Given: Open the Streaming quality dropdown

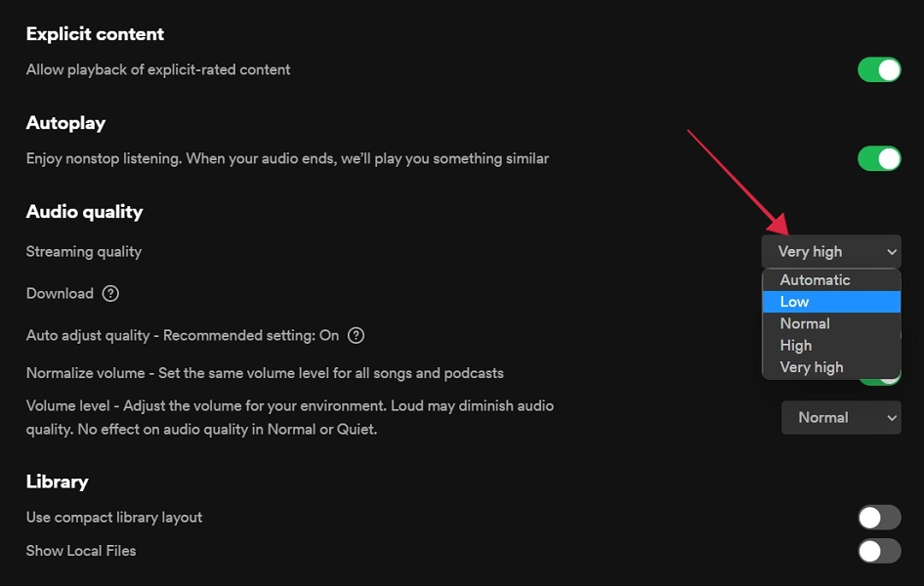Looking at the screenshot, I should coord(831,251).
